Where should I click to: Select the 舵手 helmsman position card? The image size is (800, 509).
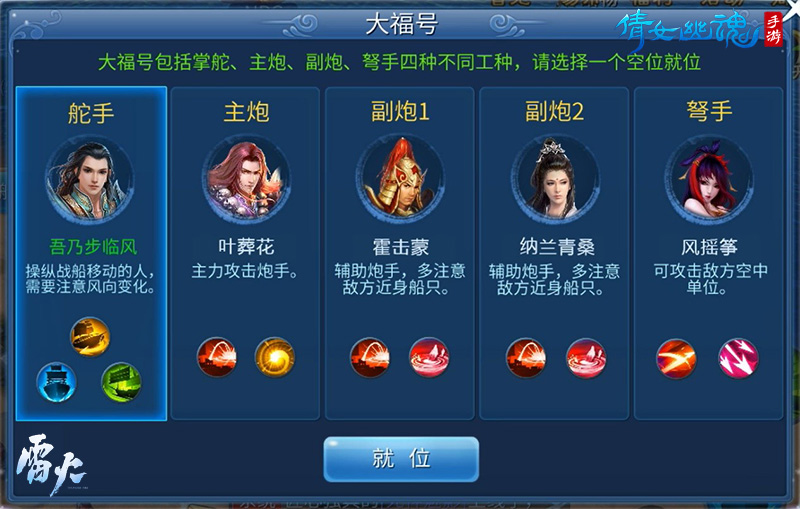tap(91, 253)
